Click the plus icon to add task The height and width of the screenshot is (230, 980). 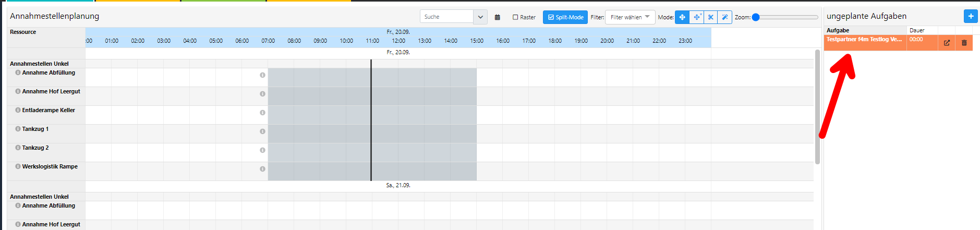[971, 16]
